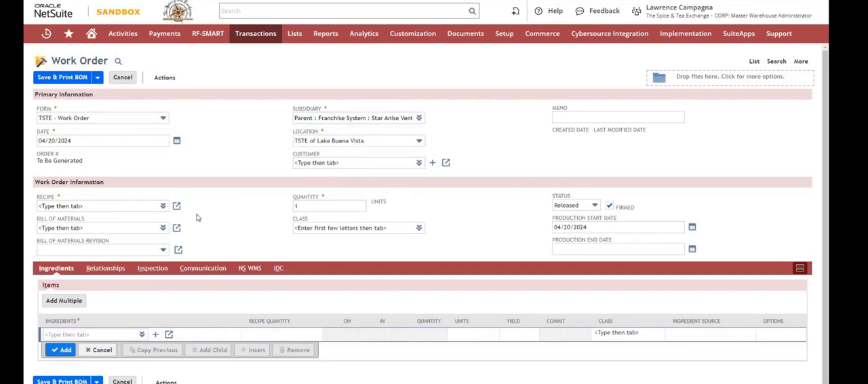Viewport: 868px width, 384px height.
Task: Click plus icon next to Ingredients field
Action: 155,334
